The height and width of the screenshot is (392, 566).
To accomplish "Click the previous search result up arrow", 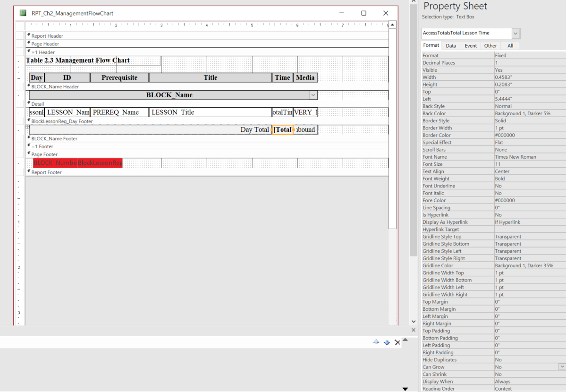I will (x=376, y=342).
